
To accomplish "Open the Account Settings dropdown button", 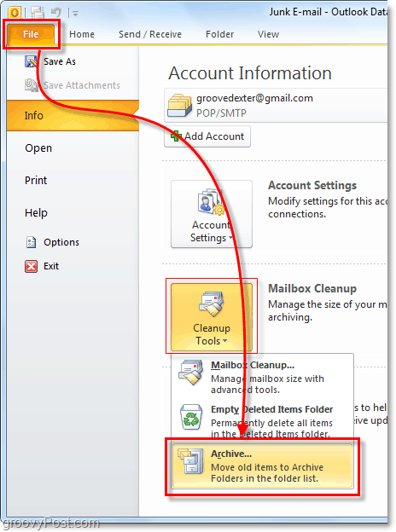I will click(212, 214).
